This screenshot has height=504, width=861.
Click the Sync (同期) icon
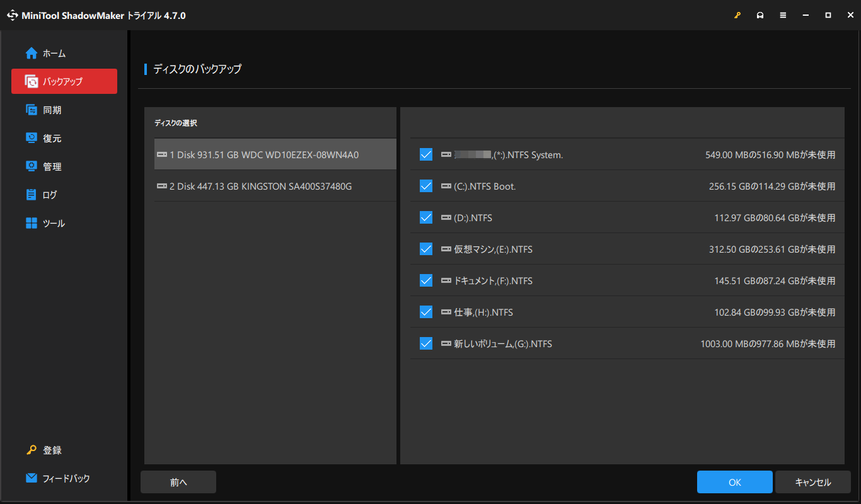point(32,110)
